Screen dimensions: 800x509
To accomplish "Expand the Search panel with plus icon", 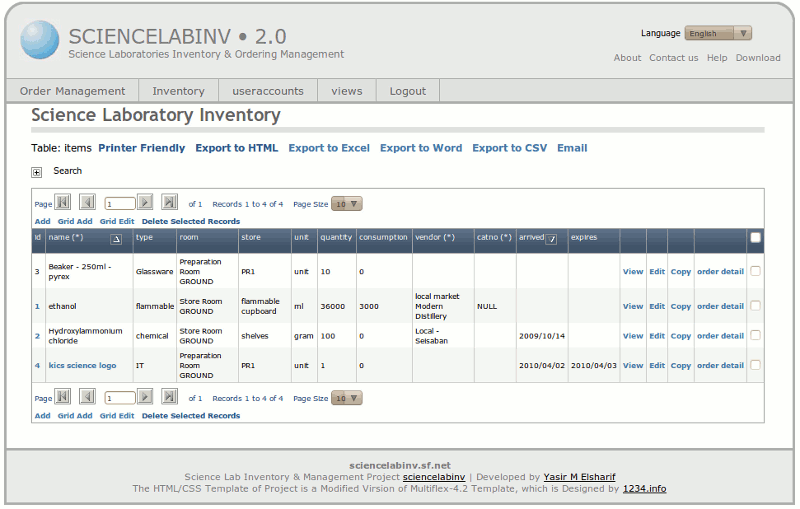I will [37, 172].
